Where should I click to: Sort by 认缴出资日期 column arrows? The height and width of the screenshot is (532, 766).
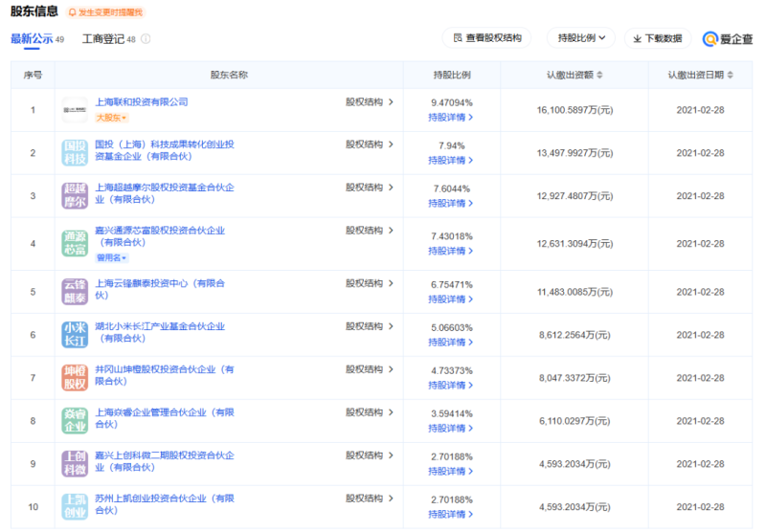point(731,75)
